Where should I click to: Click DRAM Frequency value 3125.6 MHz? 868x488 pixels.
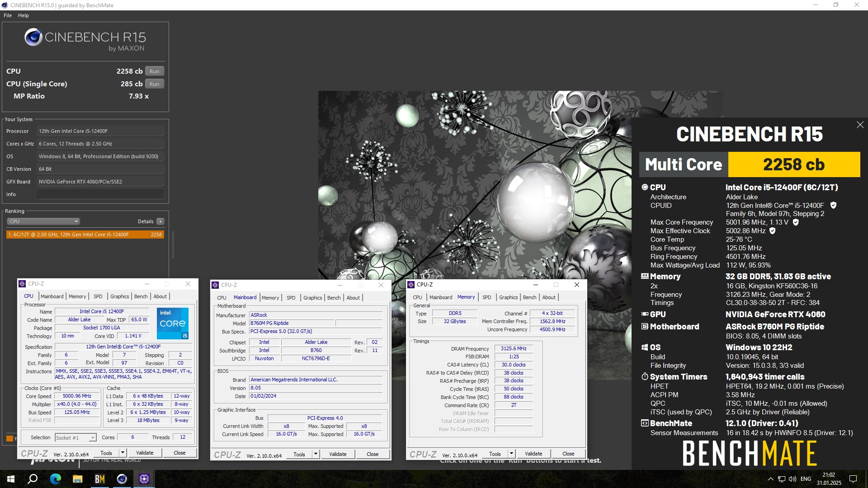coord(514,348)
